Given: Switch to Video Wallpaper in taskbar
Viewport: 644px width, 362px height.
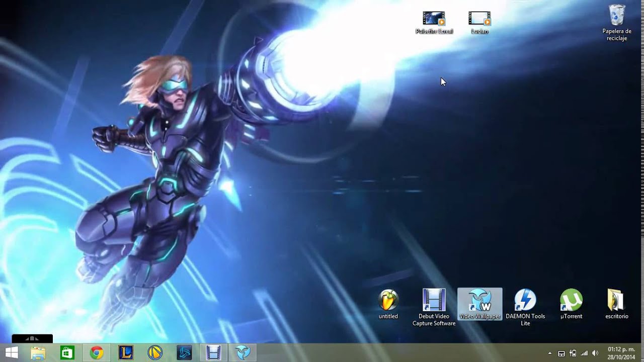Looking at the screenshot, I should click(x=243, y=353).
